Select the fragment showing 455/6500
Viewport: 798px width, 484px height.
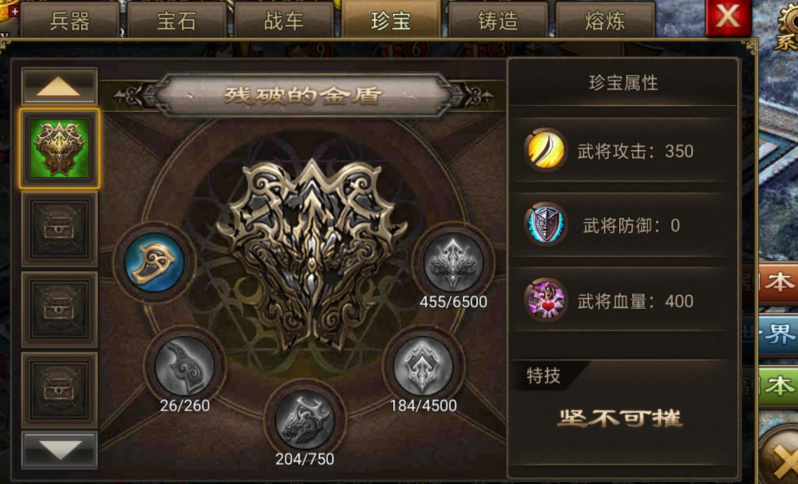[453, 263]
